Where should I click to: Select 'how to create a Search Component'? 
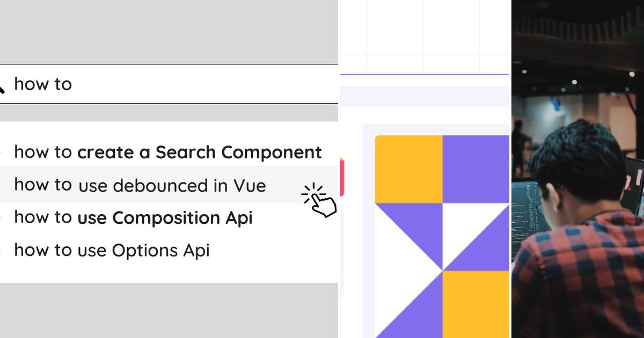(x=168, y=152)
